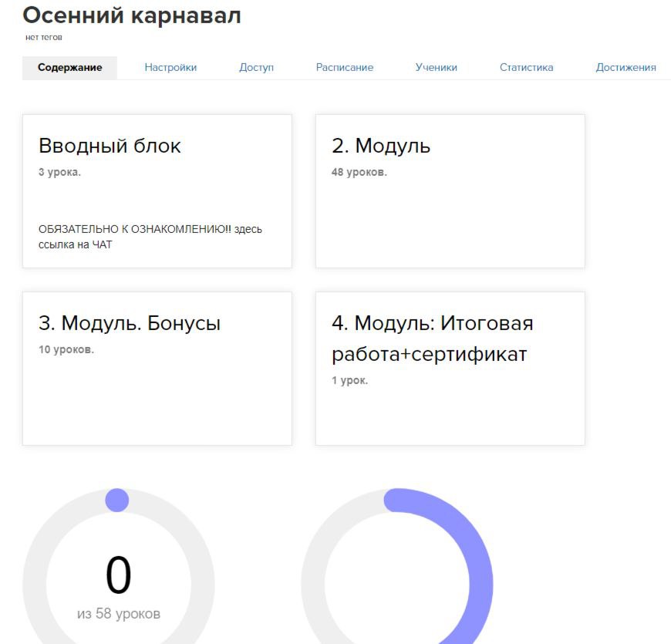Open the Содержание tab
The height and width of the screenshot is (644, 671).
click(x=69, y=68)
